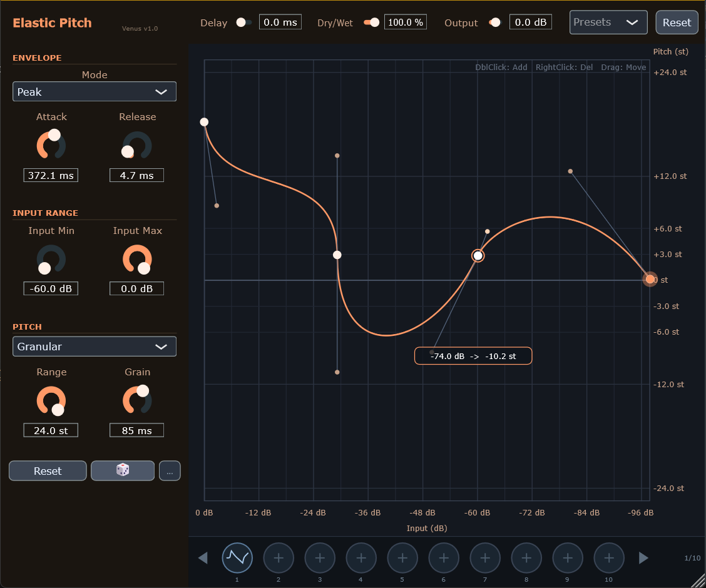Select curve slot 1

pyautogui.click(x=237, y=558)
